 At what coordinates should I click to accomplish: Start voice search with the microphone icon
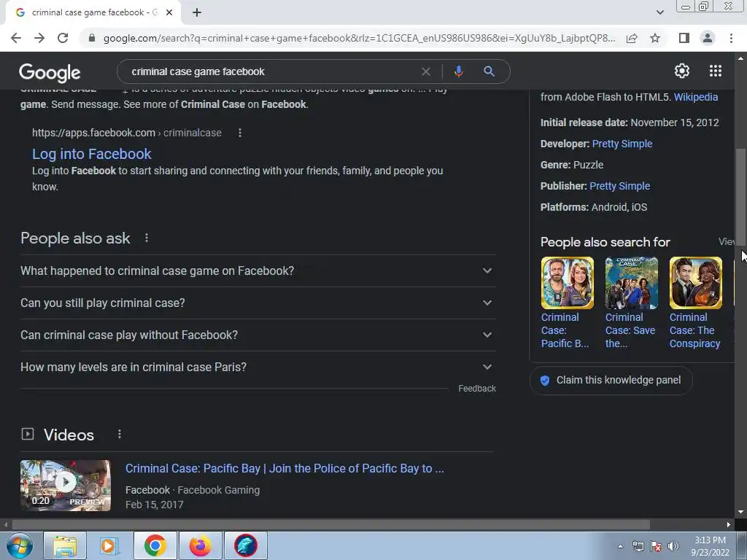click(458, 71)
